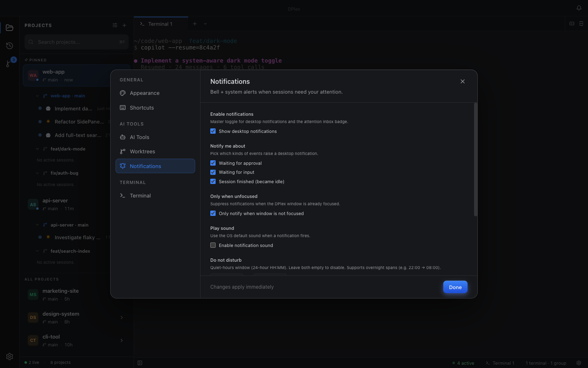Viewport: 588px width, 368px height.
Task: Close the Notifications settings dialog
Action: pyautogui.click(x=463, y=81)
